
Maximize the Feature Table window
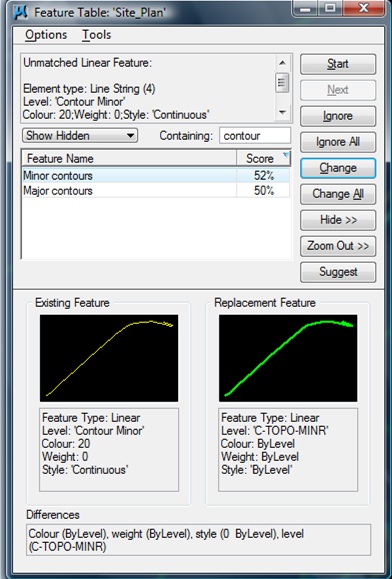[330, 8]
